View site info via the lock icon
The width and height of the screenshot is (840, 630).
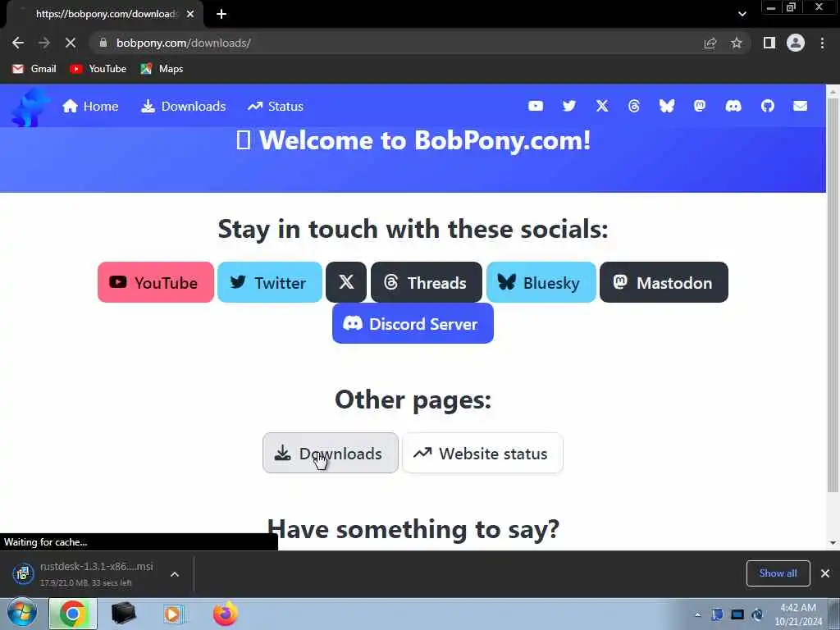coord(103,43)
